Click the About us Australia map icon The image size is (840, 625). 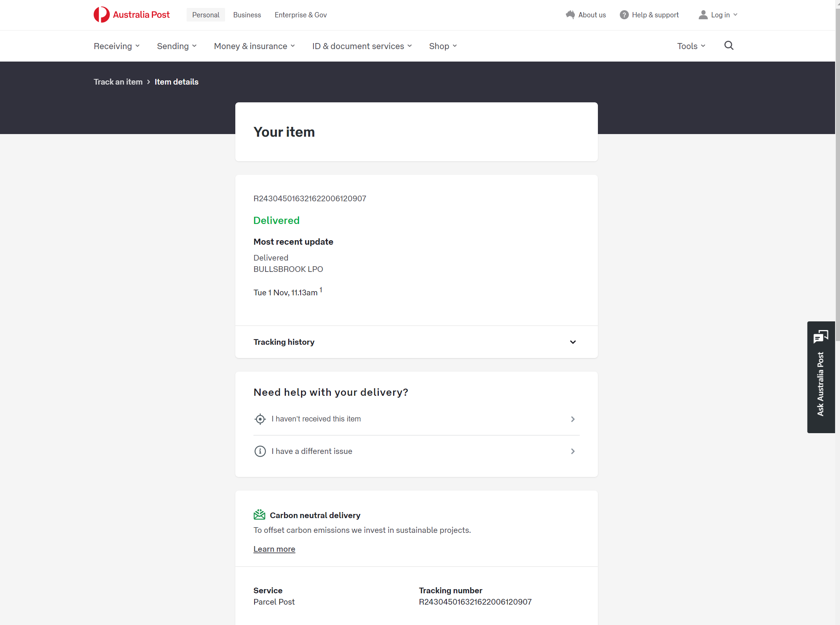[570, 15]
